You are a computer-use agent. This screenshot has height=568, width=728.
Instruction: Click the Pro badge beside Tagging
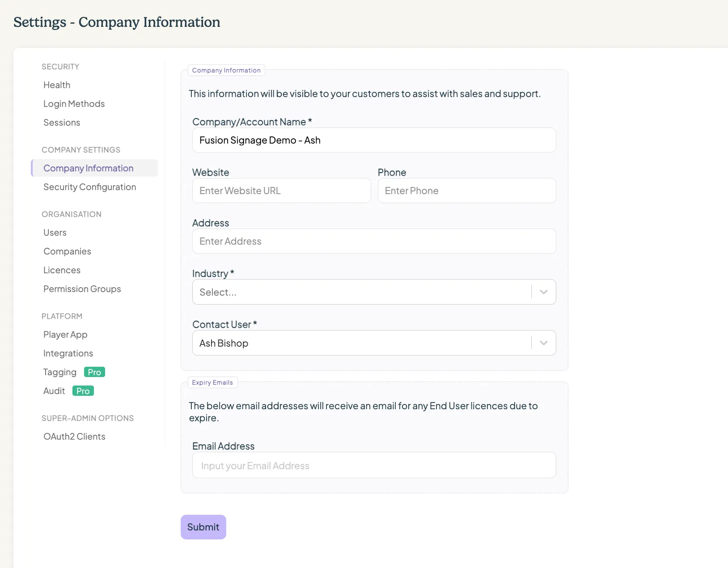[94, 372]
